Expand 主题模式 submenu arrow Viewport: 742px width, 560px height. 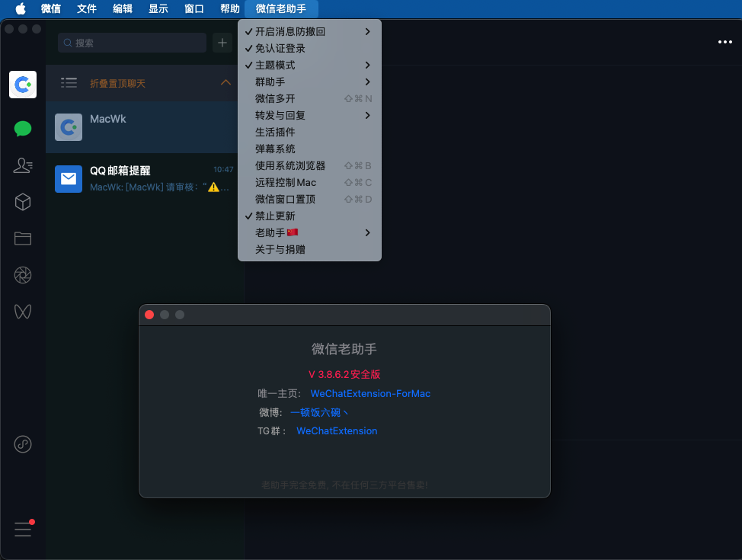[368, 66]
